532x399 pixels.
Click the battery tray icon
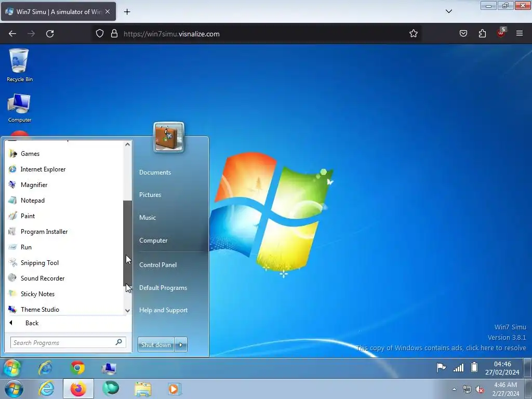click(x=474, y=367)
